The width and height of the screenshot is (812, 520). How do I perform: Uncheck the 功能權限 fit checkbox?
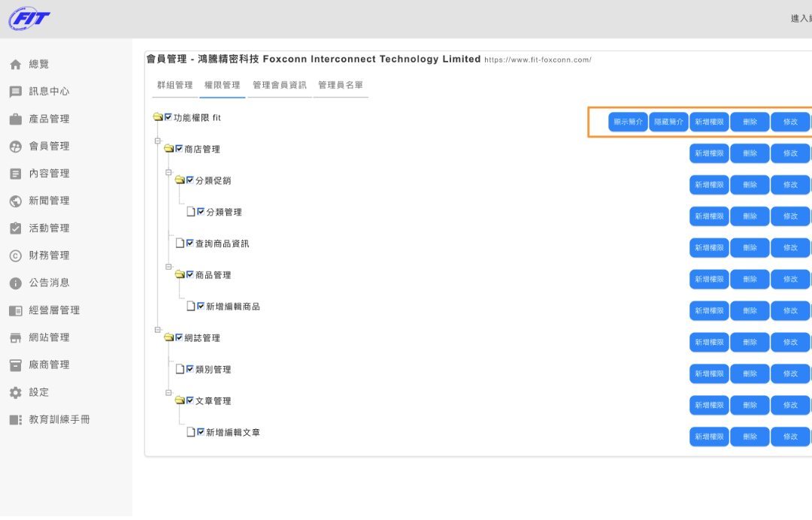168,117
